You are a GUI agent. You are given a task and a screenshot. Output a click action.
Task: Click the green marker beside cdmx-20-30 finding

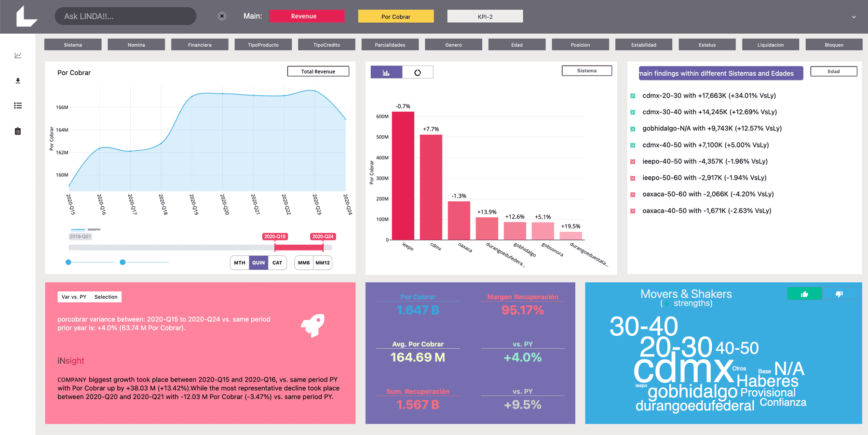(x=633, y=96)
